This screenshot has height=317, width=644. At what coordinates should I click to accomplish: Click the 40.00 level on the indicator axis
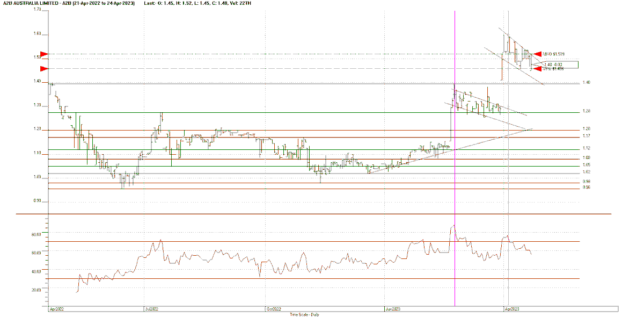(36, 272)
